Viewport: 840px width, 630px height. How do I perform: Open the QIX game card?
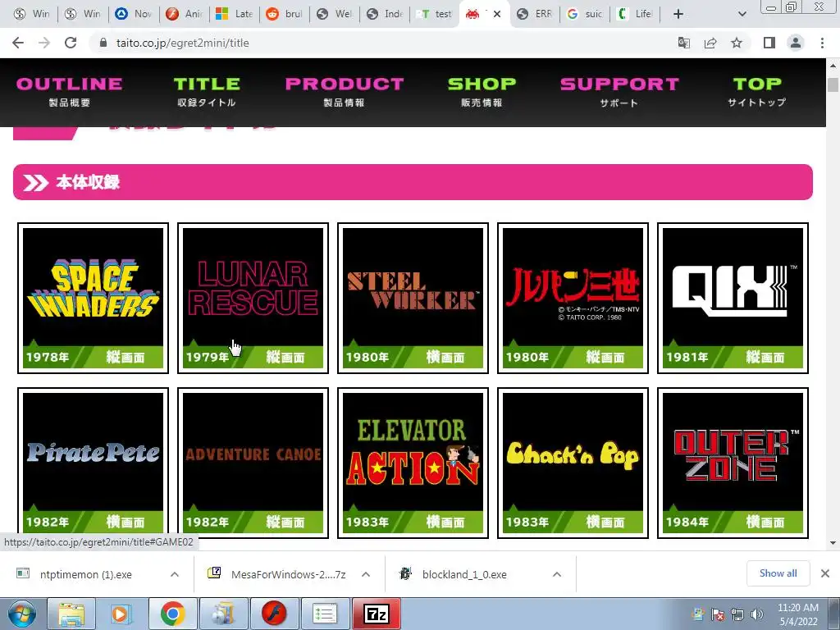point(733,298)
